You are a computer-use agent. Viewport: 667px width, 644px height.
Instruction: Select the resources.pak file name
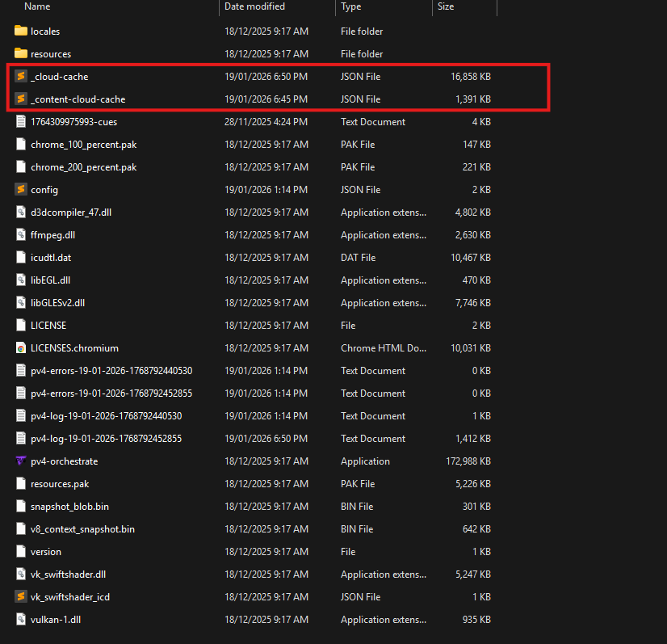tap(60, 484)
